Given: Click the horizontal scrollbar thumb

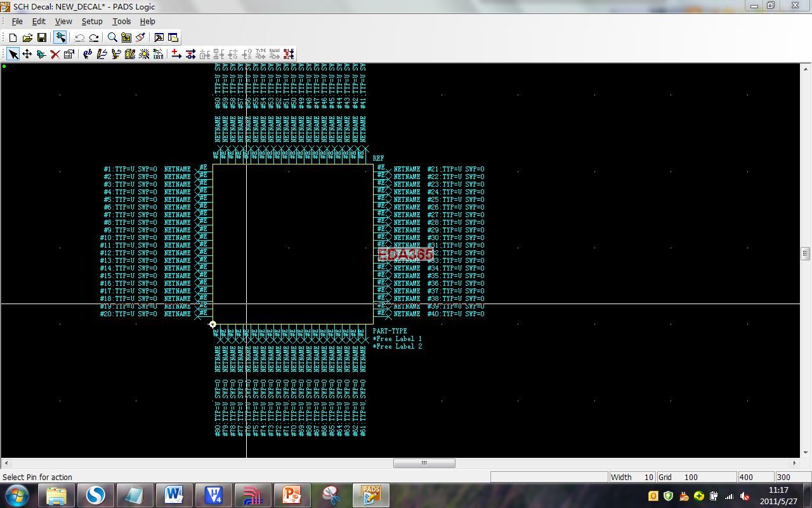Looking at the screenshot, I should point(424,463).
